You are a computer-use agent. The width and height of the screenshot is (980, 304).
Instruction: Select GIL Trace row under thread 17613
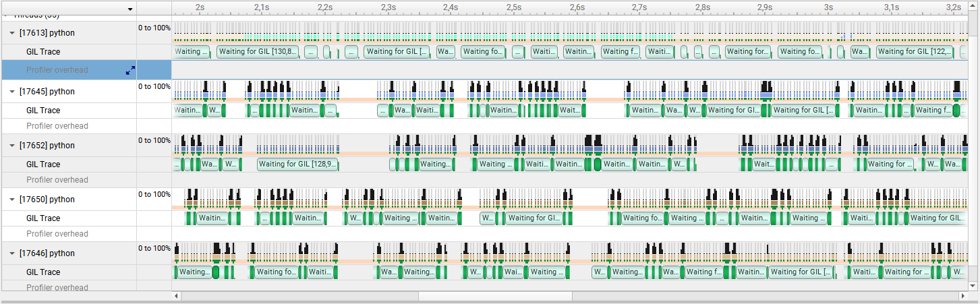coord(43,52)
